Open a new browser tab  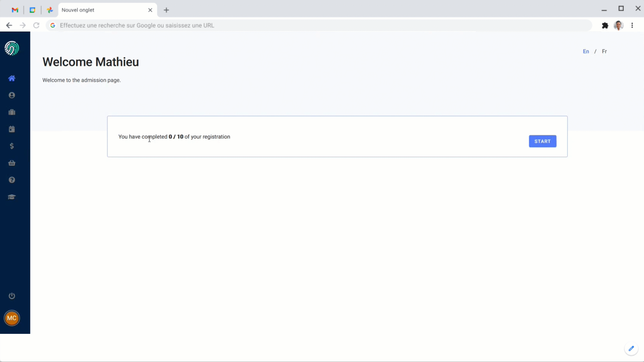(x=166, y=10)
